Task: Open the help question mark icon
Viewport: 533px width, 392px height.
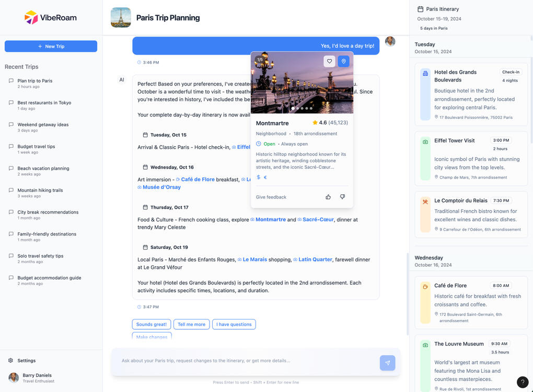Action: (x=522, y=382)
